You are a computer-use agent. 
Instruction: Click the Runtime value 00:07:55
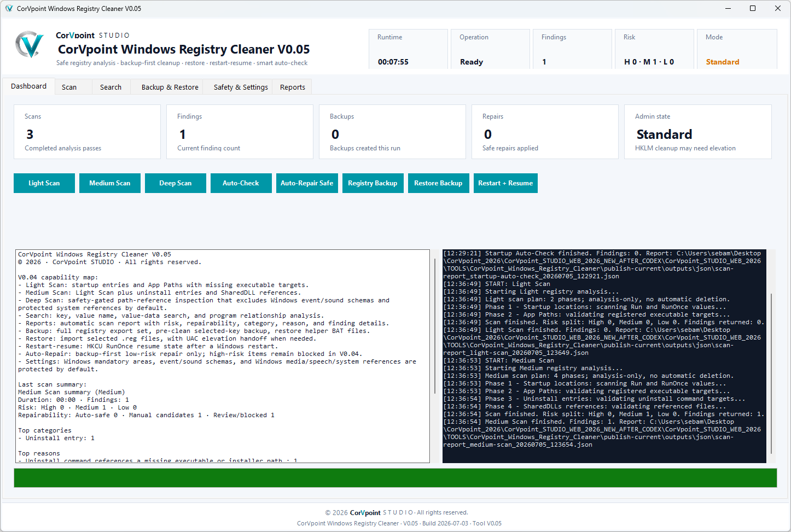click(393, 62)
